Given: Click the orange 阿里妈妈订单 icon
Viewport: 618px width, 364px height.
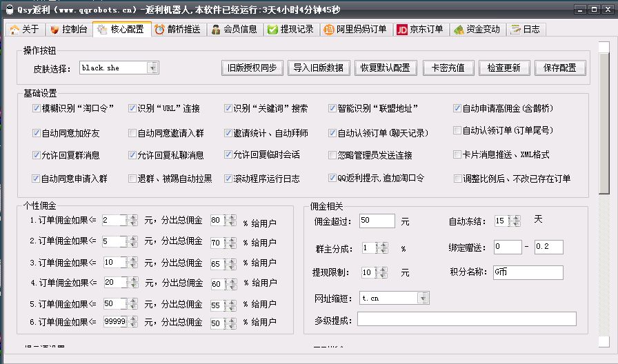Looking at the screenshot, I should [x=328, y=30].
